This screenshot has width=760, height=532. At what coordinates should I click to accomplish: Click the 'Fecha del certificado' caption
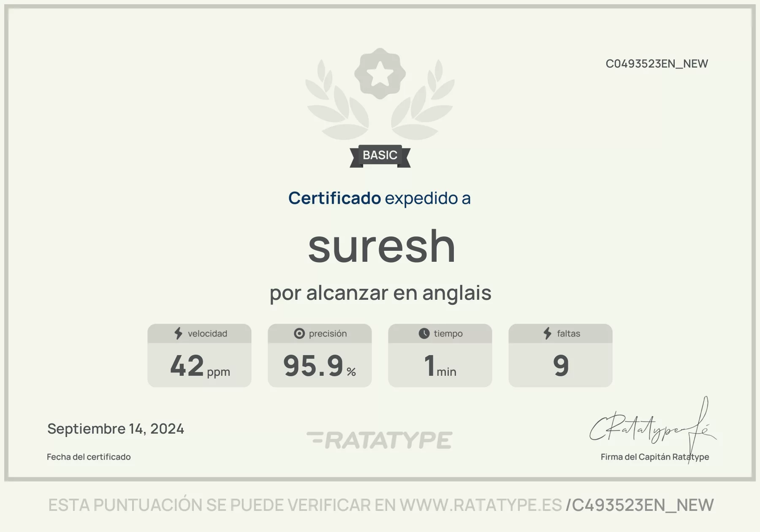[89, 457]
